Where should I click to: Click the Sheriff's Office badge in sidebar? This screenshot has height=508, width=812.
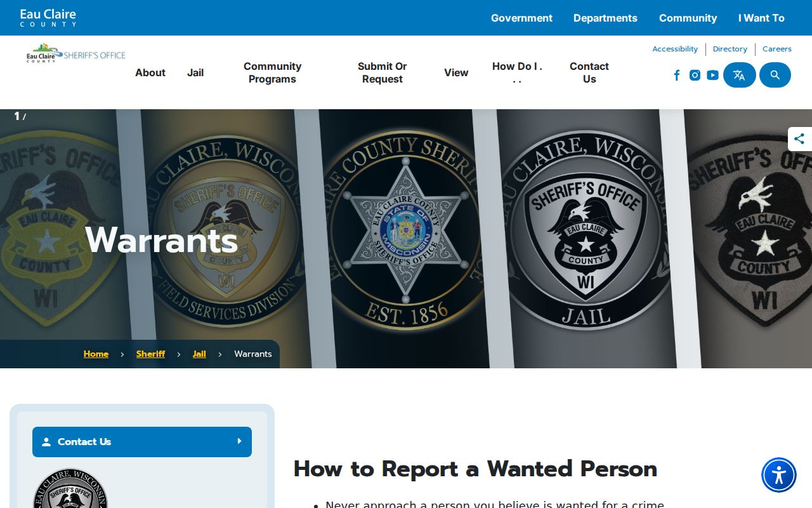click(x=70, y=488)
